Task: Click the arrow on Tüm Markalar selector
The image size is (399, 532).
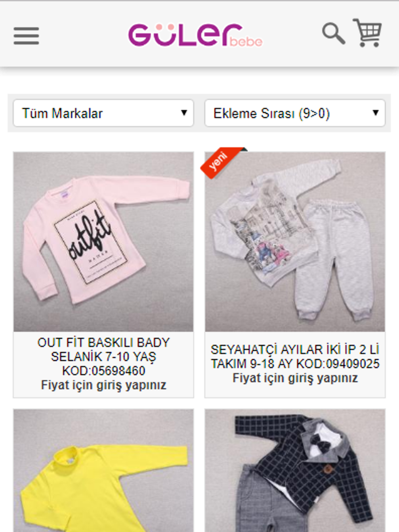Action: (184, 113)
